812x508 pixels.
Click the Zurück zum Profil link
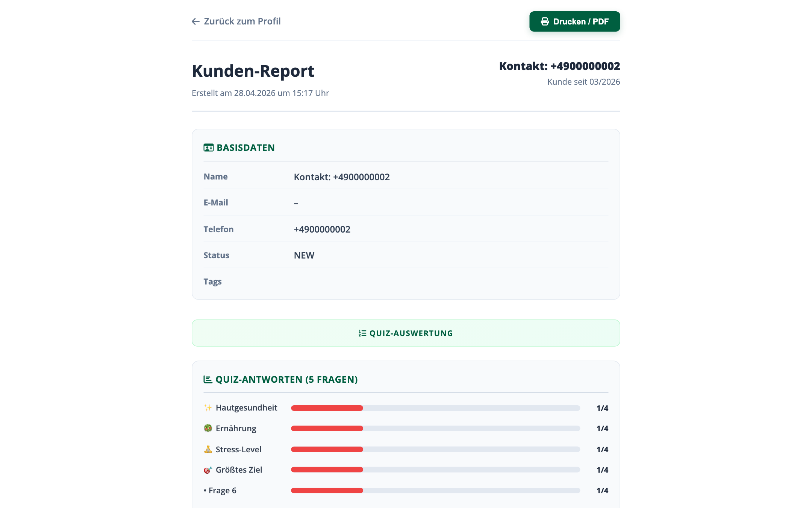tap(242, 21)
